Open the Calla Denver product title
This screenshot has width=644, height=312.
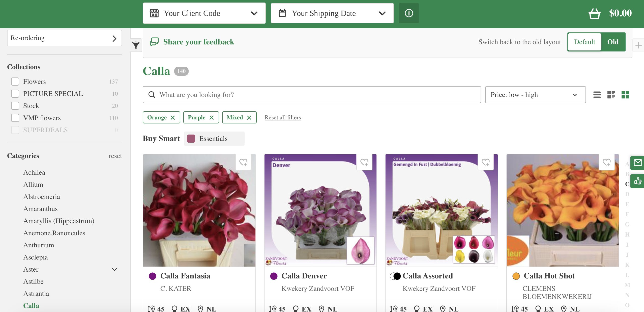click(304, 276)
